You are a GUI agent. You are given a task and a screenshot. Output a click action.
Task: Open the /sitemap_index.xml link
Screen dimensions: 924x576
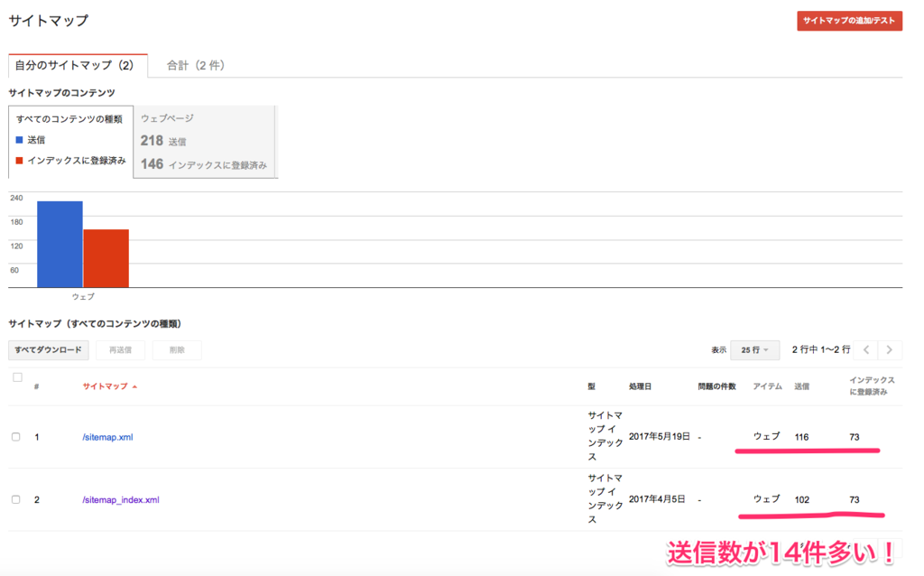[121, 499]
